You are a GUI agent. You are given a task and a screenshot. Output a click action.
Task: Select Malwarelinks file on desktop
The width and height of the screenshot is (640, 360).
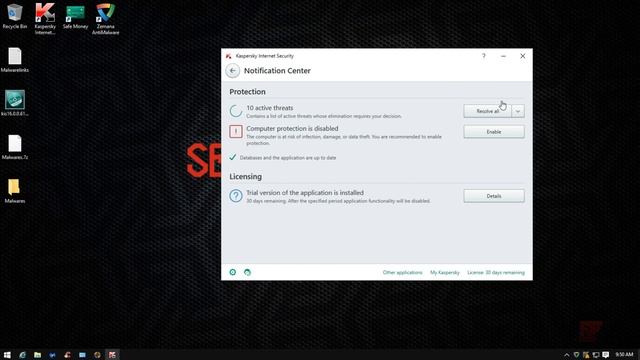pyautogui.click(x=15, y=60)
